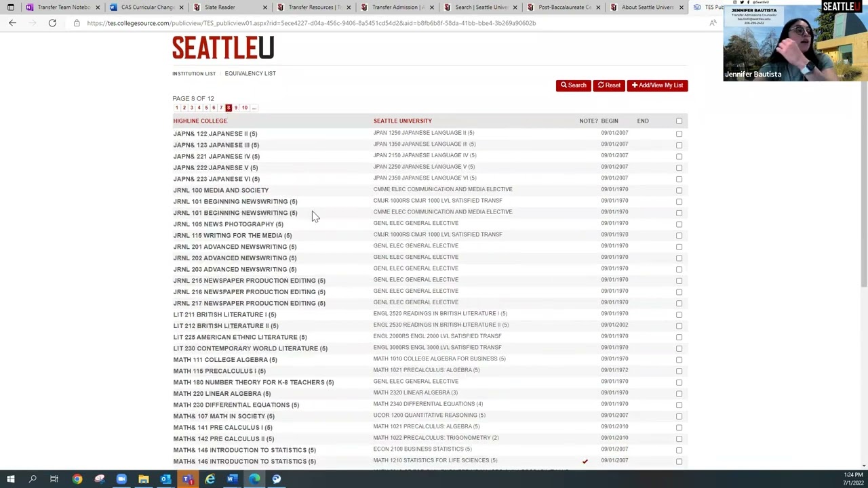Expand more pages with the ellipsis link
868x488 pixels.
click(254, 108)
